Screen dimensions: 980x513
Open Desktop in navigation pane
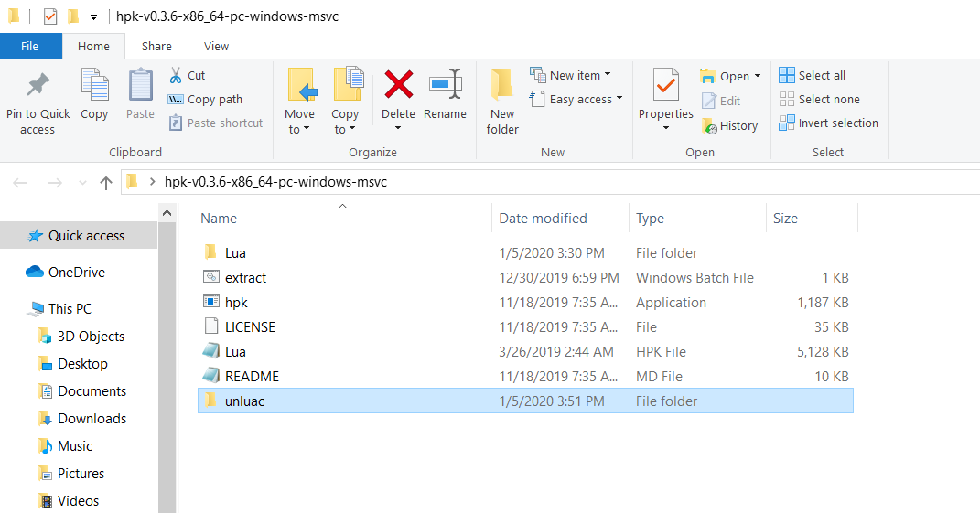pos(73,364)
